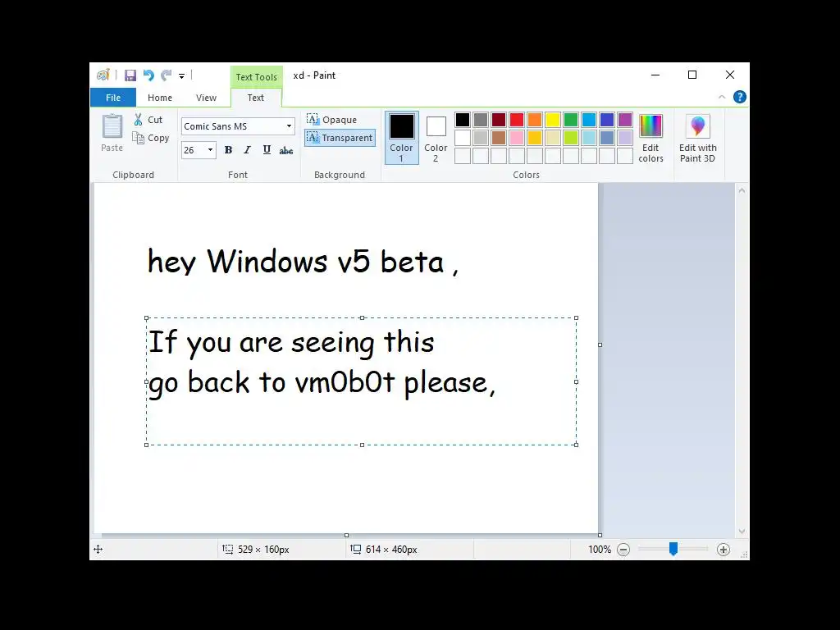Open Customize Quick Access Toolbar arrow
This screenshot has height=630, width=840.
pos(181,76)
